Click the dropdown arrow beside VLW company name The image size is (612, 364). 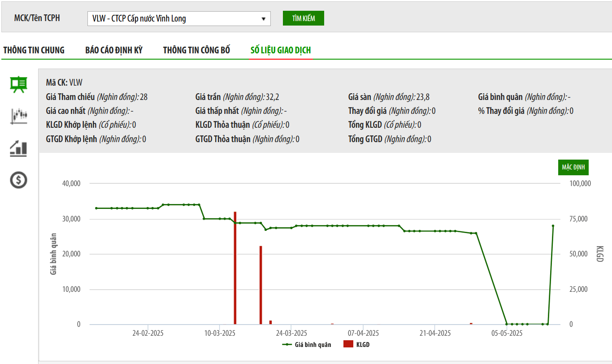263,19
